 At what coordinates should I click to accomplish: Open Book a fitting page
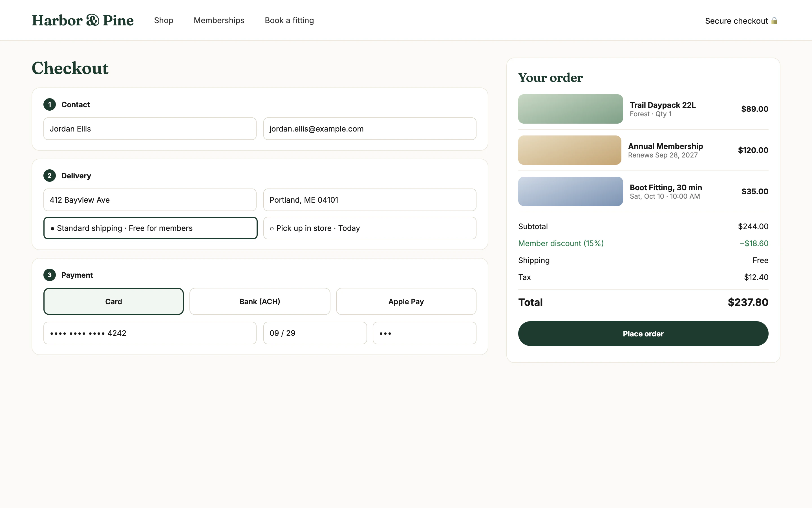pyautogui.click(x=289, y=21)
